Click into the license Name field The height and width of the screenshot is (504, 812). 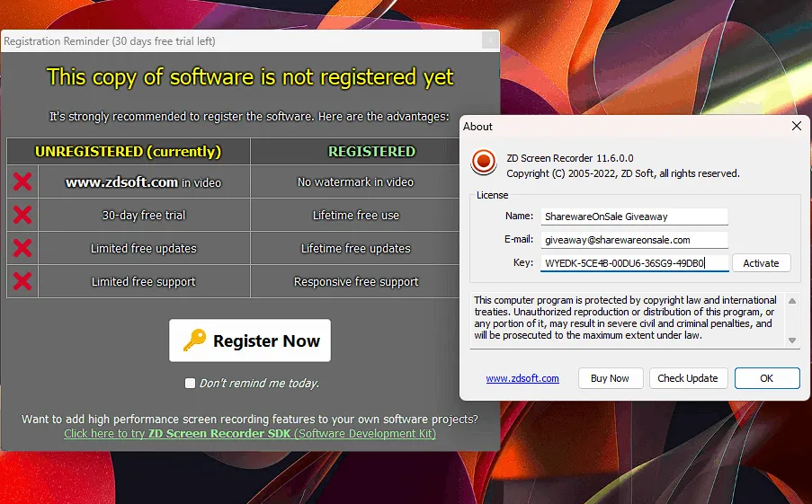pyautogui.click(x=634, y=217)
